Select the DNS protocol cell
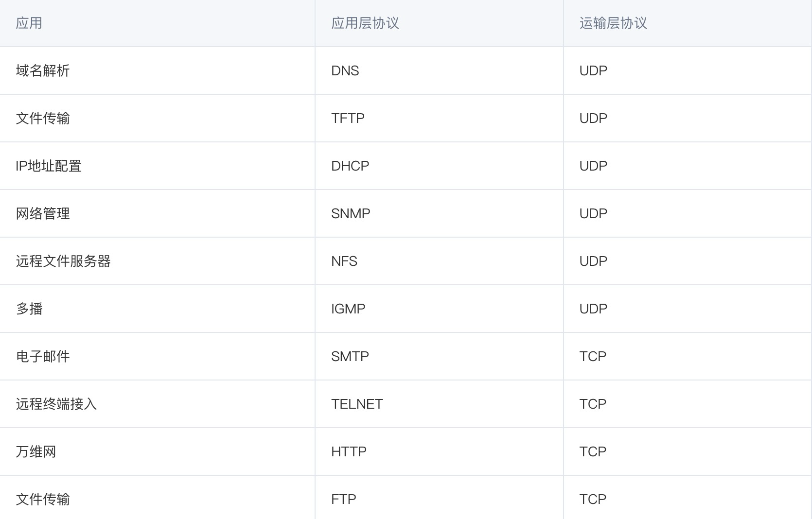The width and height of the screenshot is (812, 519). coord(439,71)
